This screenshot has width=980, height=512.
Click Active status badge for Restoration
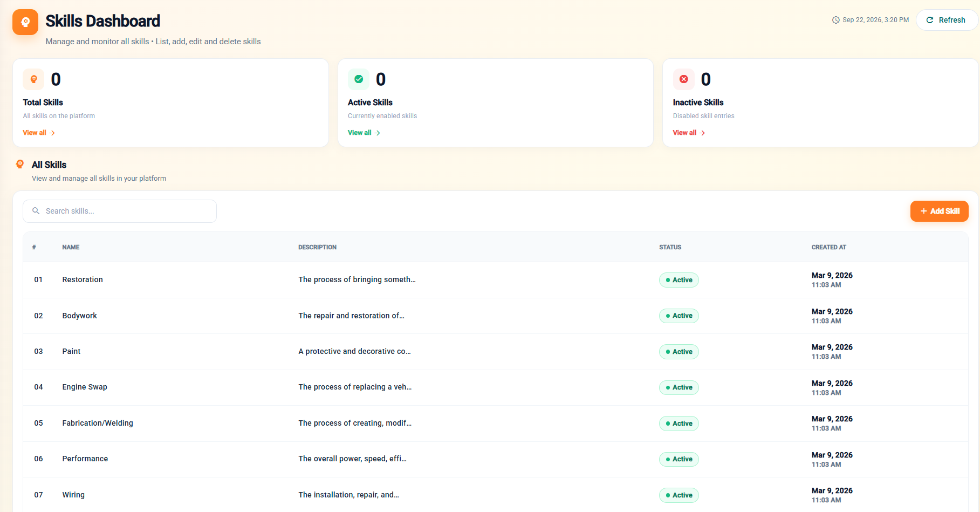(x=679, y=280)
